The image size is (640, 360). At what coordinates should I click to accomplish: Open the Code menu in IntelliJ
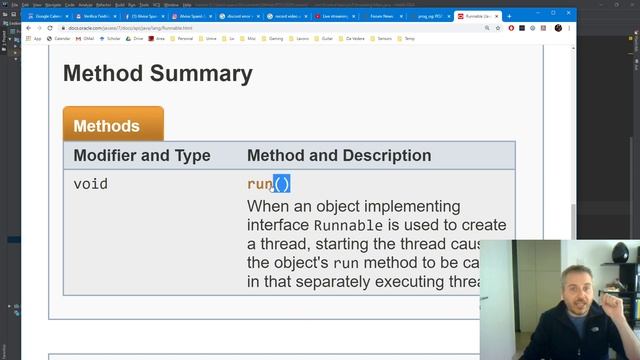pyautogui.click(x=70, y=5)
